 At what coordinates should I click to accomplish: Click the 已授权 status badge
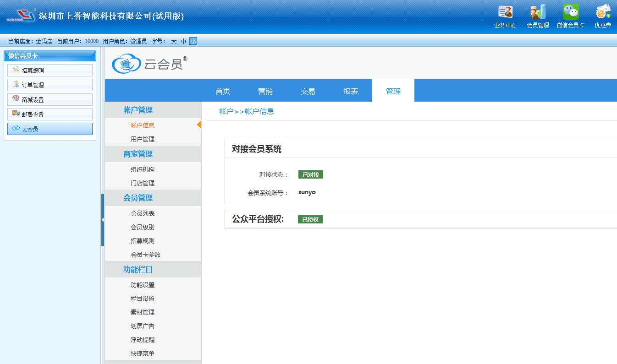pyautogui.click(x=310, y=219)
